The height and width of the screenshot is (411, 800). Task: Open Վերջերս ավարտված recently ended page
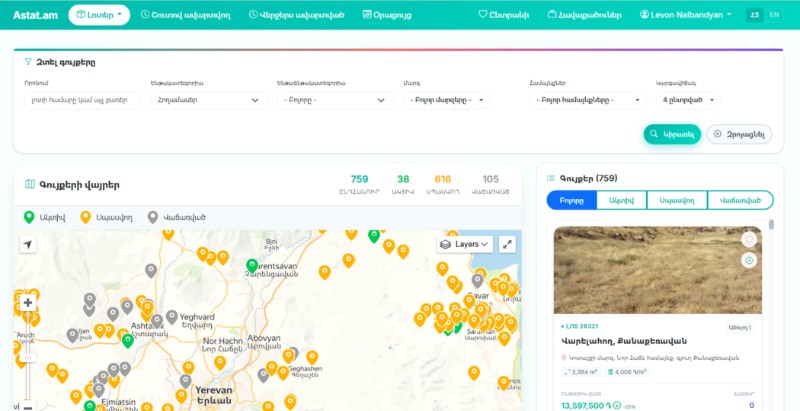pos(296,15)
